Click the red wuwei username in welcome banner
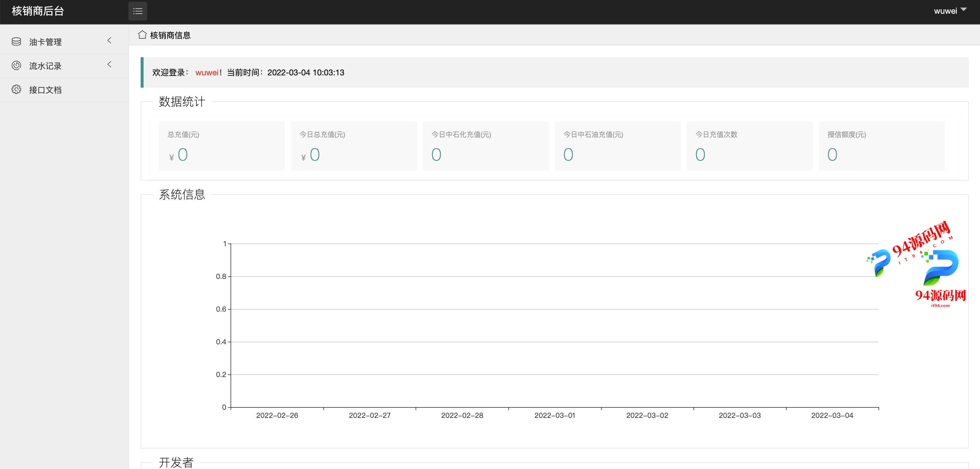The height and width of the screenshot is (469, 980). 207,72
